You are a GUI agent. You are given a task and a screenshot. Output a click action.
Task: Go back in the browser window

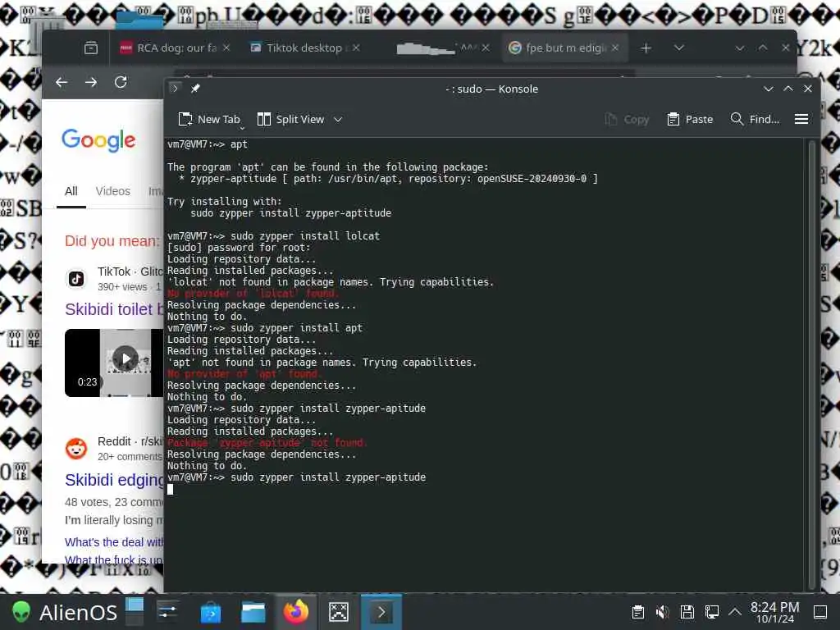(62, 82)
